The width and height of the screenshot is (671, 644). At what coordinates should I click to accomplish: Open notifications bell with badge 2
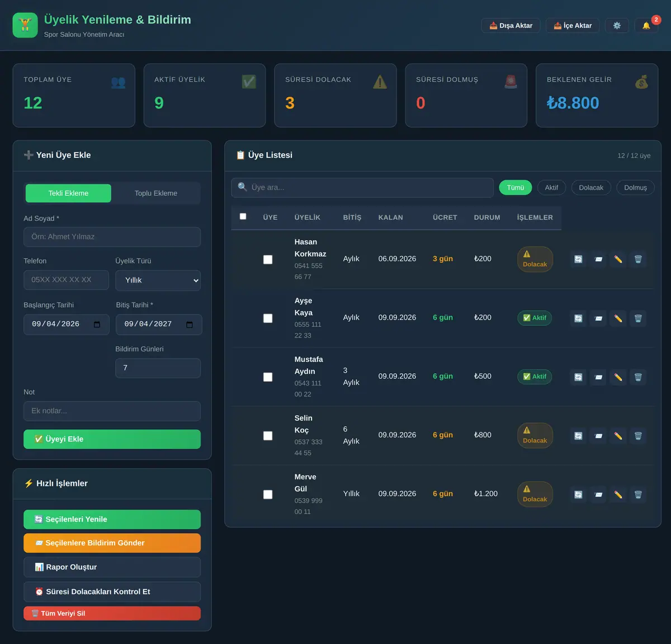coord(646,26)
